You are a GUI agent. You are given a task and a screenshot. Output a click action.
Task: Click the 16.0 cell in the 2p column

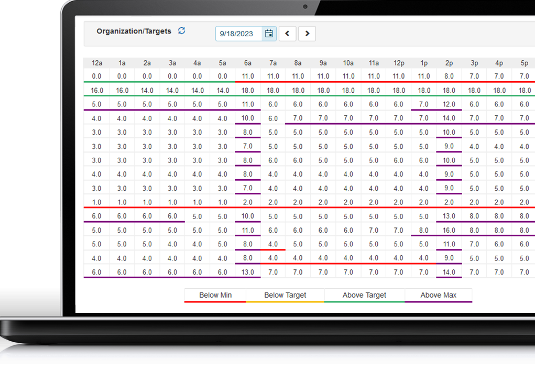[449, 230]
